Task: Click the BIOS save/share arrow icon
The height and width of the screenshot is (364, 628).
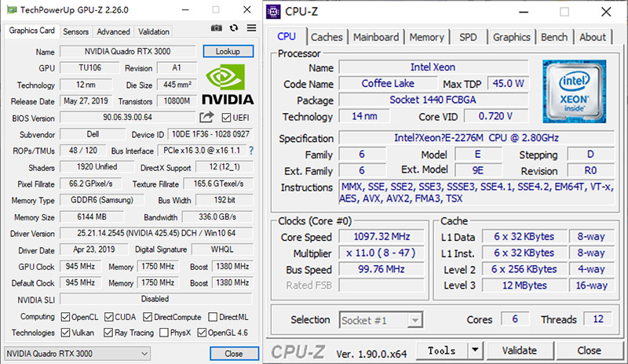Action: tap(206, 117)
